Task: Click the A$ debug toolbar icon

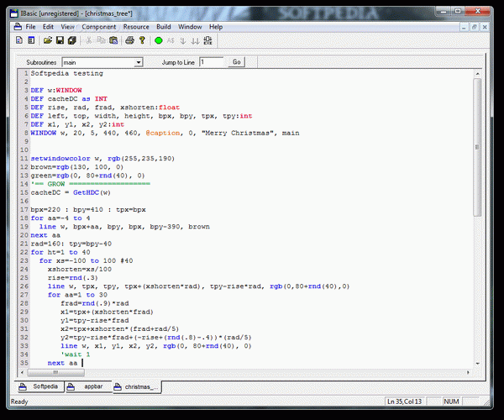Action: coord(171,40)
